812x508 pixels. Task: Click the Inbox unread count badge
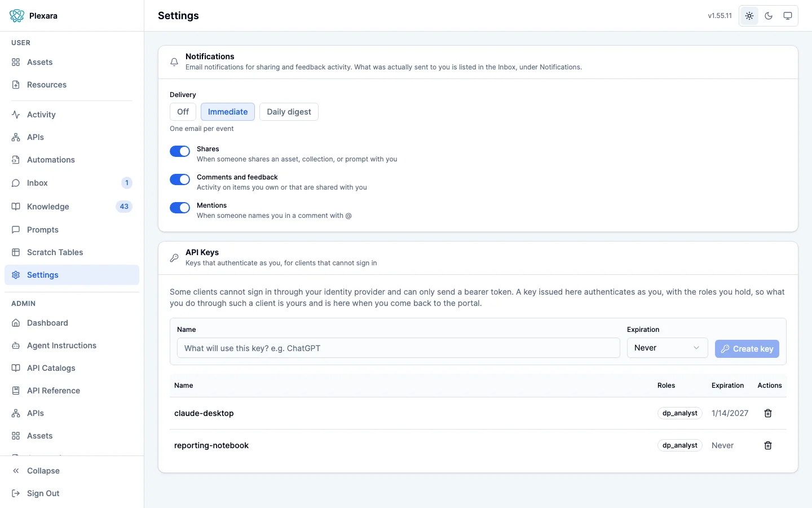pos(127,183)
